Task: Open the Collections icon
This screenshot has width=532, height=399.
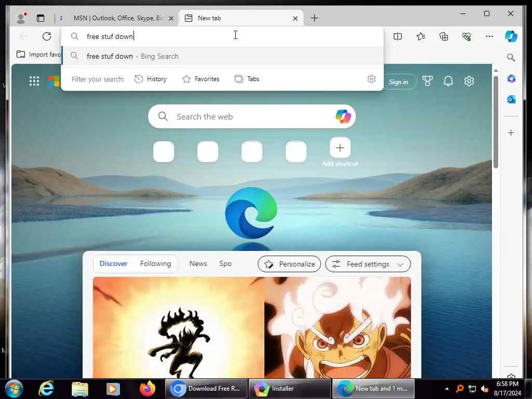Action: 444,36
